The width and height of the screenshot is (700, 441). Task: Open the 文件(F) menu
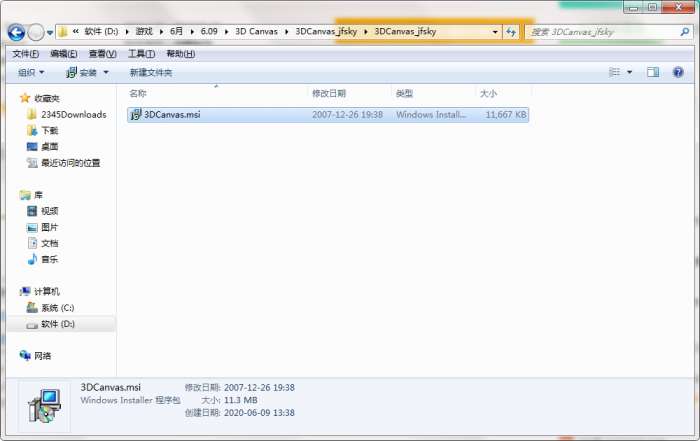click(x=25, y=54)
